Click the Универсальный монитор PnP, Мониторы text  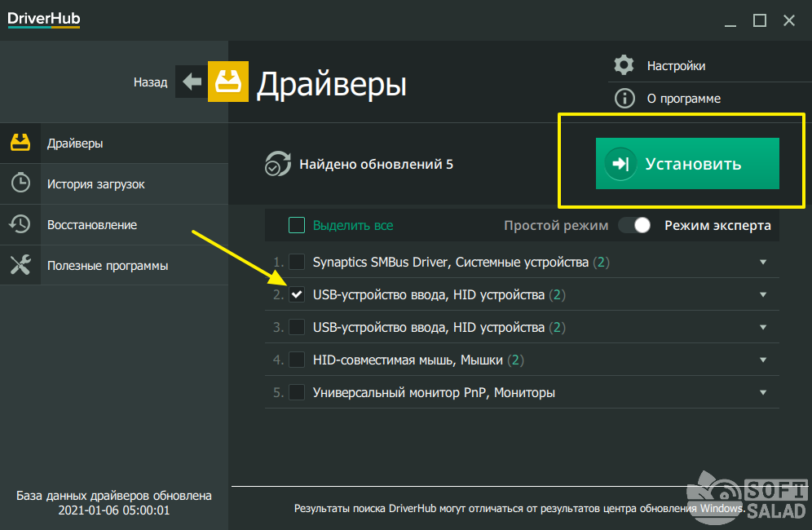pyautogui.click(x=434, y=393)
